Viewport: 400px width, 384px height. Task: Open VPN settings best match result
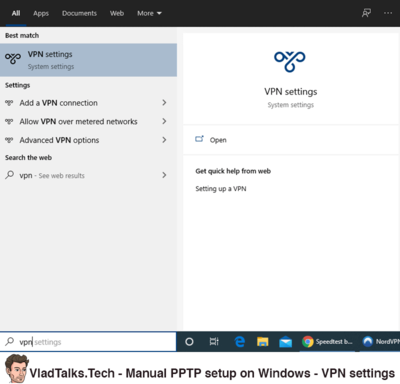click(88, 60)
